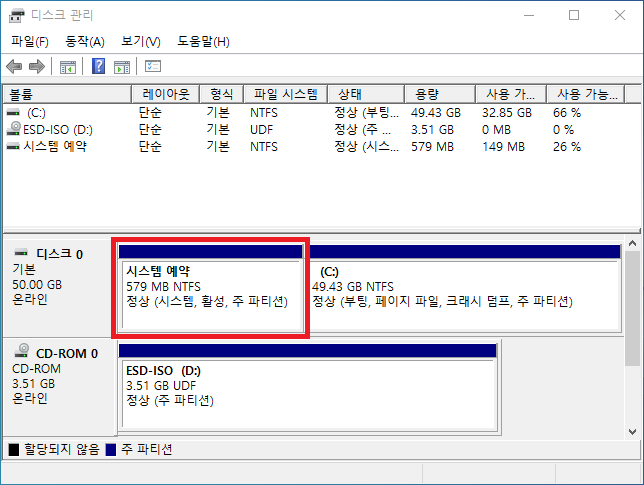
Task: Click the 66 % free percentage cell
Action: [567, 113]
